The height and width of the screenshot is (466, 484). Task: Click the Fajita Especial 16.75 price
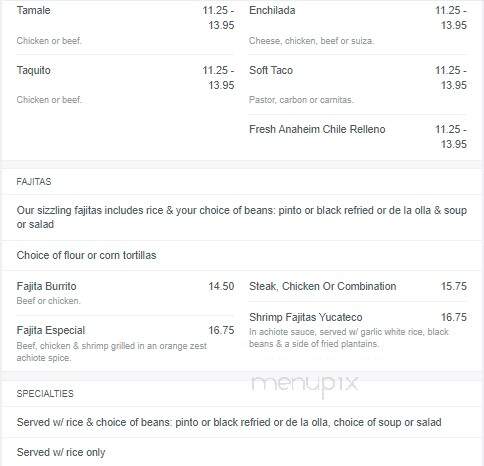221,330
